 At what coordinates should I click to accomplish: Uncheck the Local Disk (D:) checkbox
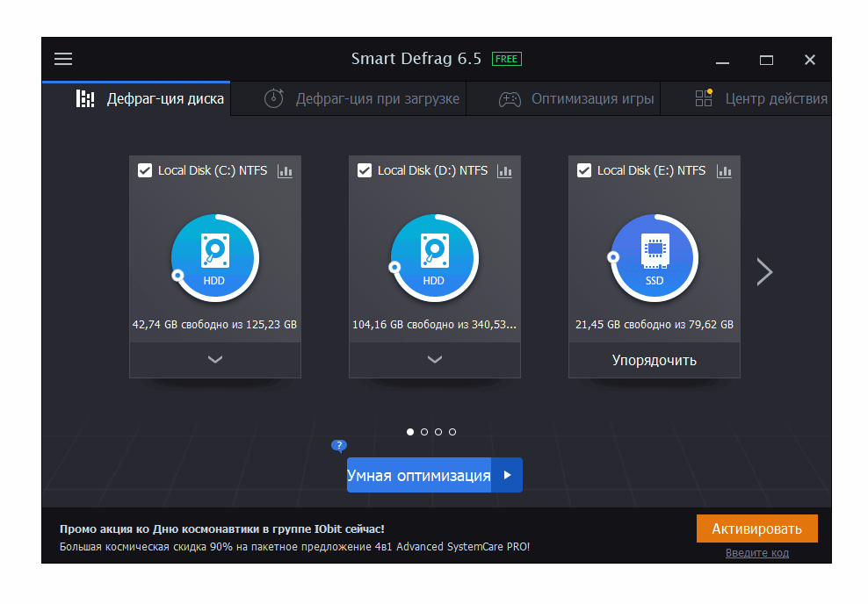[x=365, y=171]
